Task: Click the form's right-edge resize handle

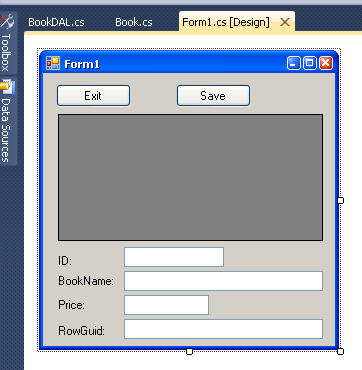Action: (x=340, y=200)
